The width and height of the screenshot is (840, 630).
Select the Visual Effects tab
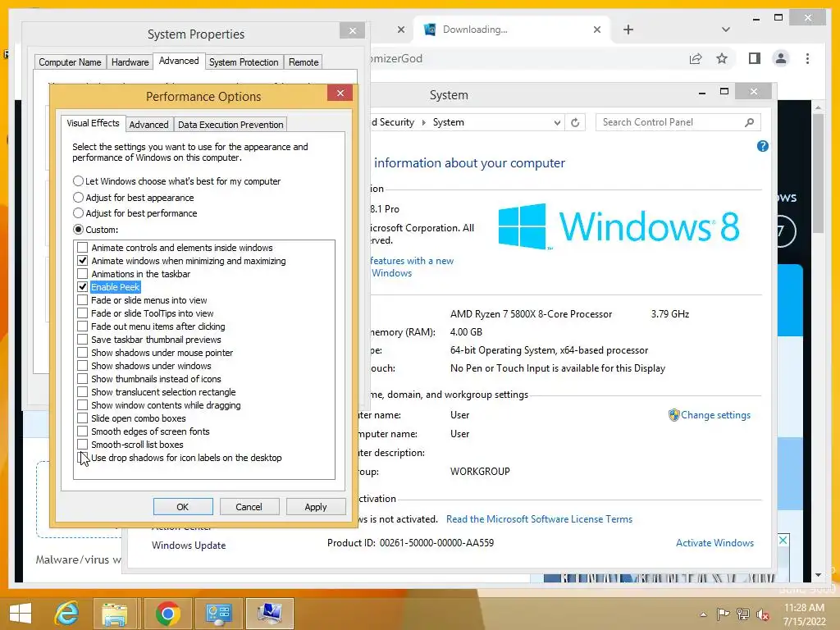[93, 123]
